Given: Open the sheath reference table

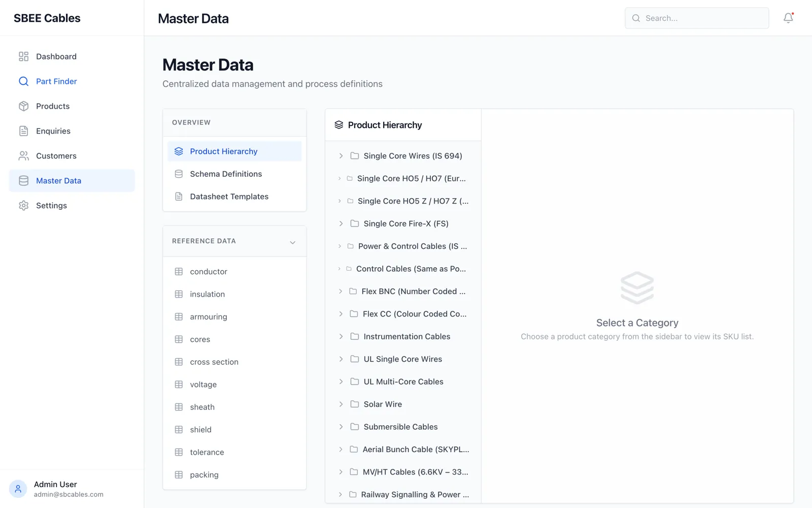Looking at the screenshot, I should coord(234,407).
